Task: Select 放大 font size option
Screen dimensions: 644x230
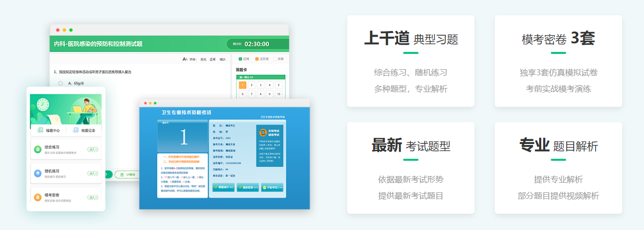Action: coord(204,60)
